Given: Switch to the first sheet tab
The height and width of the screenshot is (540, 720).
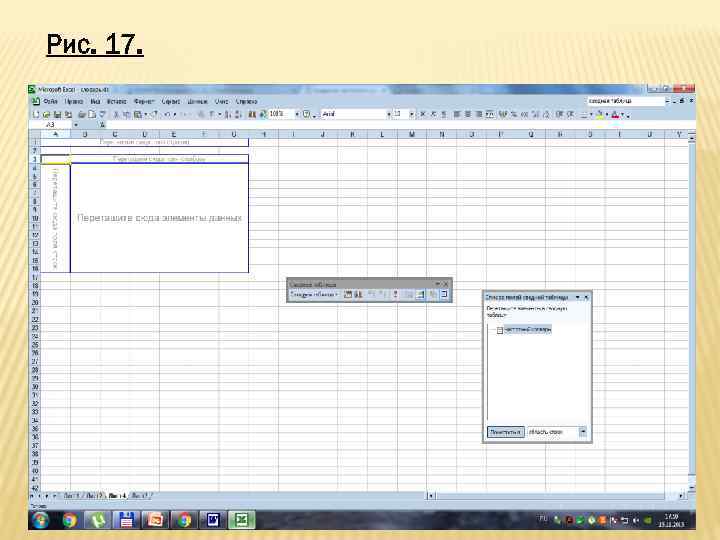Looking at the screenshot, I should pyautogui.click(x=71, y=496).
